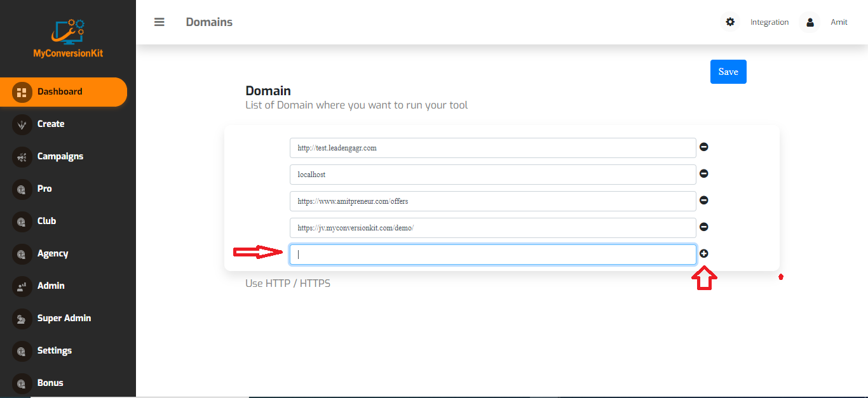Remove the test.leadengagr.com domain row

pyautogui.click(x=704, y=147)
